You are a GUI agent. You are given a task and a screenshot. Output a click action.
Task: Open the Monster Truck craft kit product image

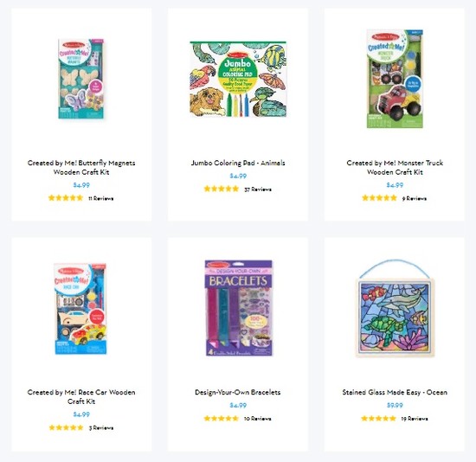coord(395,79)
